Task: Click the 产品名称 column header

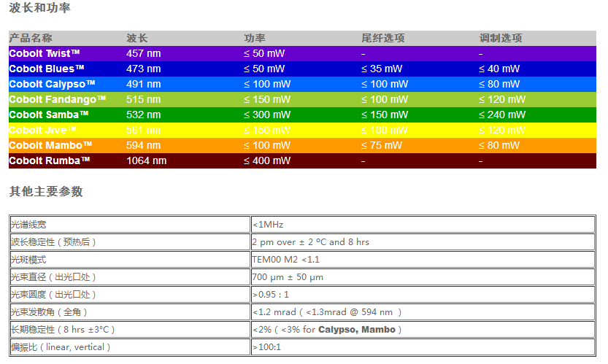Action: click(31, 38)
